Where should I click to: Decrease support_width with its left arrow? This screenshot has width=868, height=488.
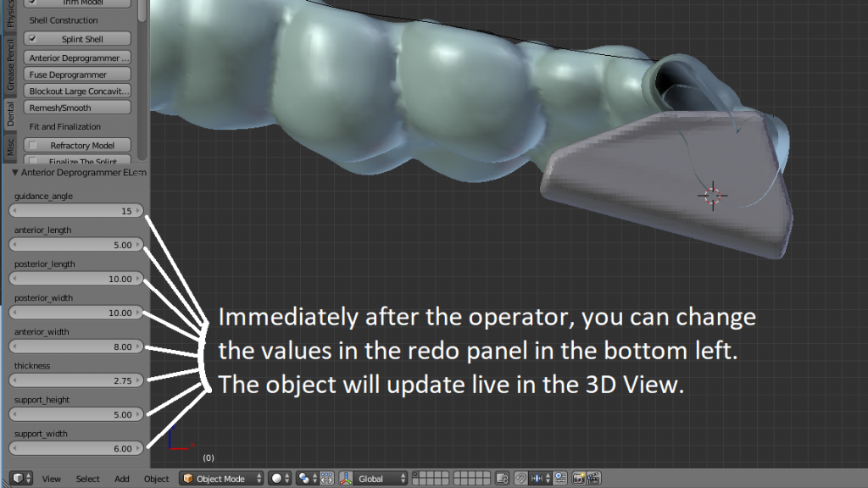pyautogui.click(x=15, y=448)
